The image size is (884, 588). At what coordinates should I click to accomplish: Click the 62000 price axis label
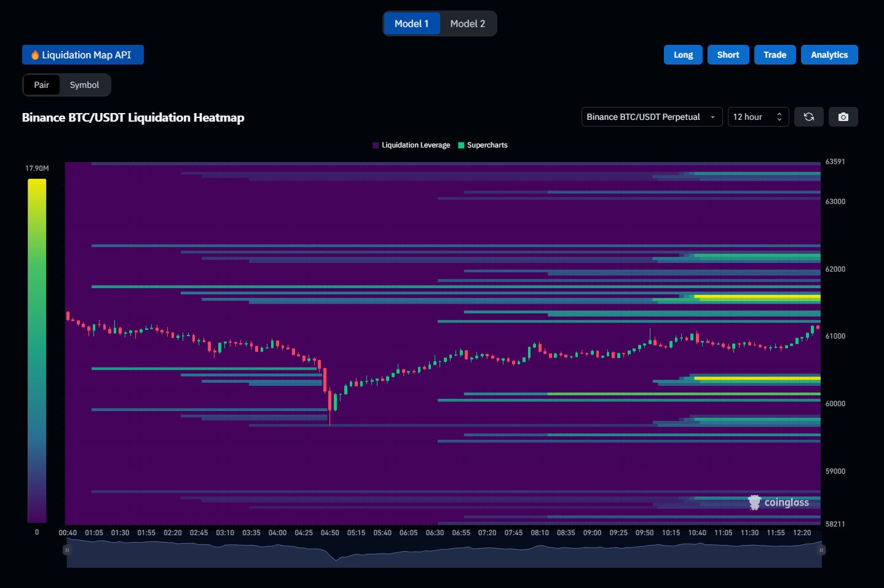tap(835, 269)
